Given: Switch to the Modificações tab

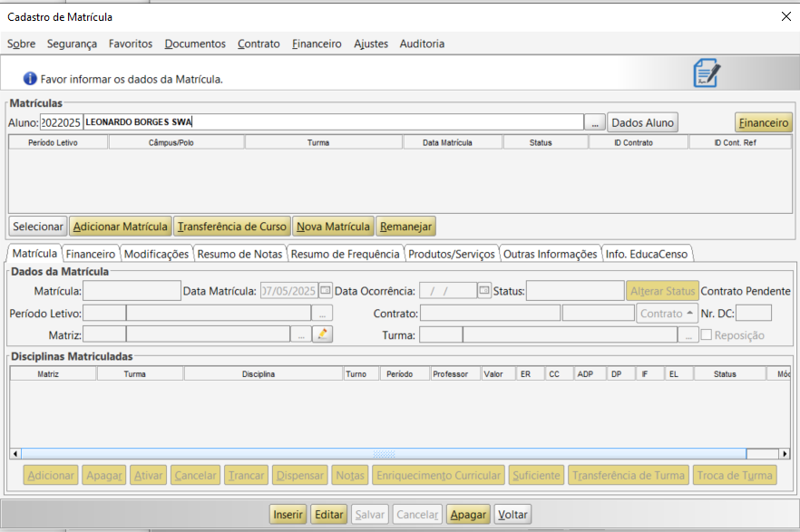Looking at the screenshot, I should click(x=156, y=254).
